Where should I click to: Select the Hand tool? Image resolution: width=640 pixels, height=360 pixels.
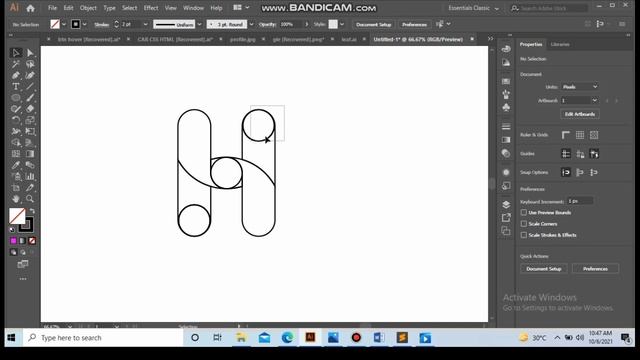point(16,199)
